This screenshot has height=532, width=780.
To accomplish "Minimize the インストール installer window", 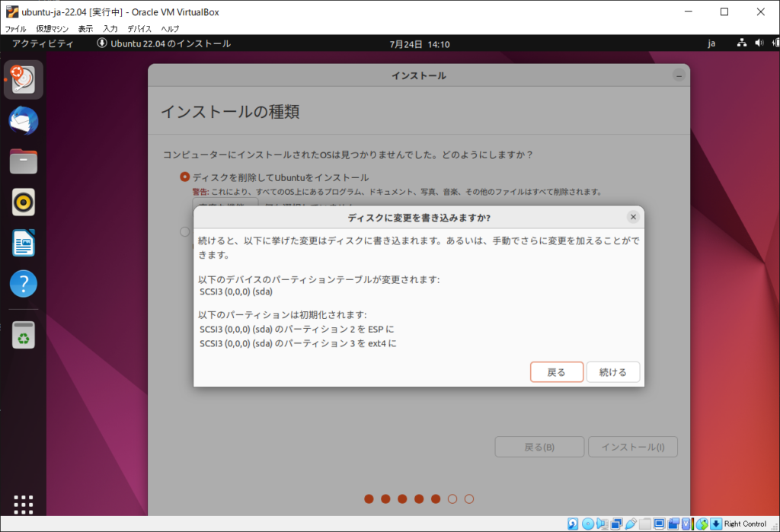I will (x=679, y=75).
